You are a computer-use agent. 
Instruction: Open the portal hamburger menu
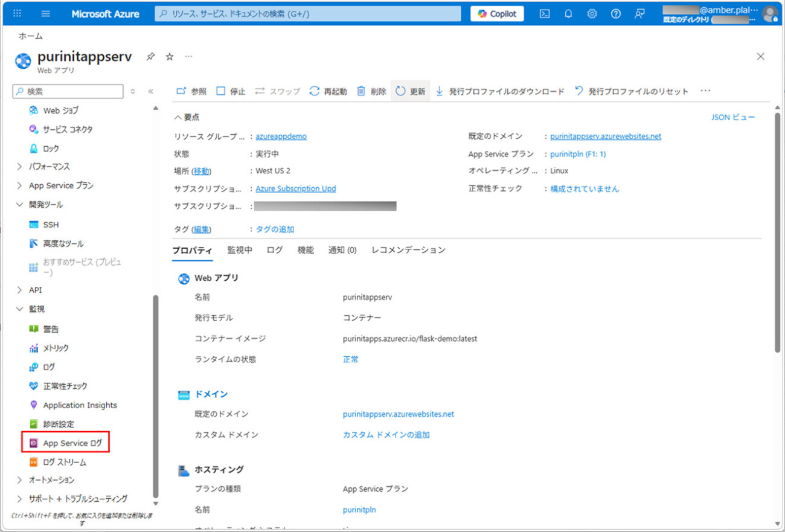click(46, 14)
